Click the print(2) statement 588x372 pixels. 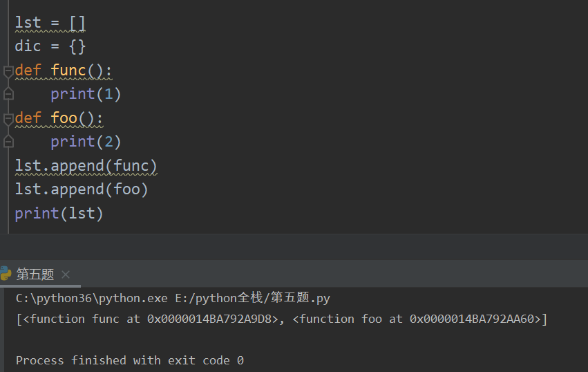pyautogui.click(x=86, y=142)
